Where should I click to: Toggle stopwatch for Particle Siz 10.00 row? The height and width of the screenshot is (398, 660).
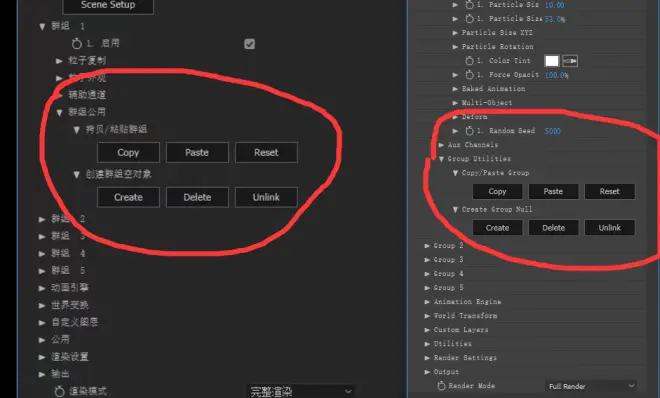tap(469, 5)
